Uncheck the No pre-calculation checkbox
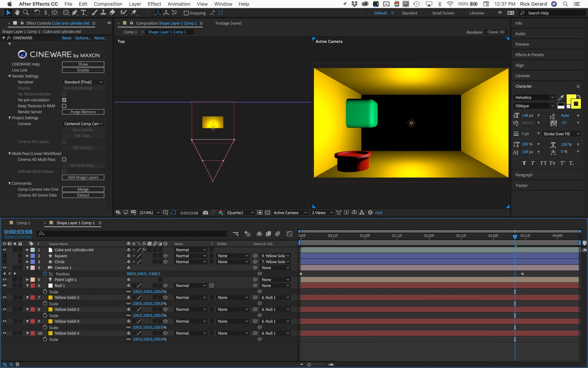Screen dimensions: 588x368 click(x=64, y=100)
